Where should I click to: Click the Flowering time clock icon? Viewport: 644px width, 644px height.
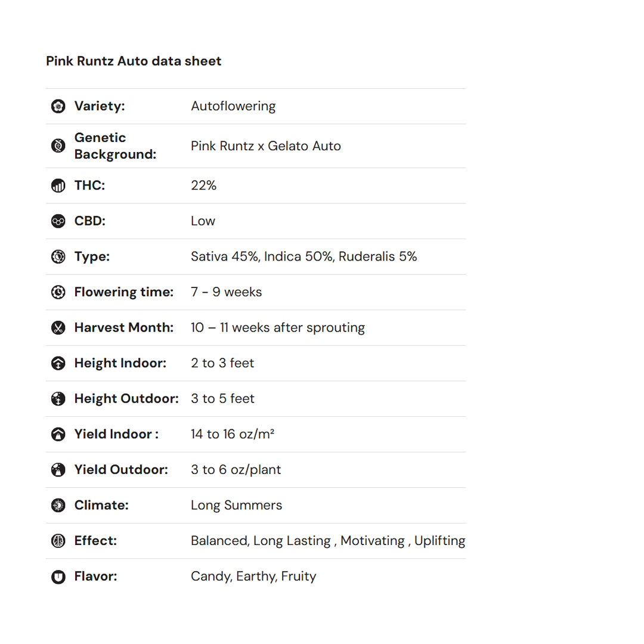pos(58,292)
